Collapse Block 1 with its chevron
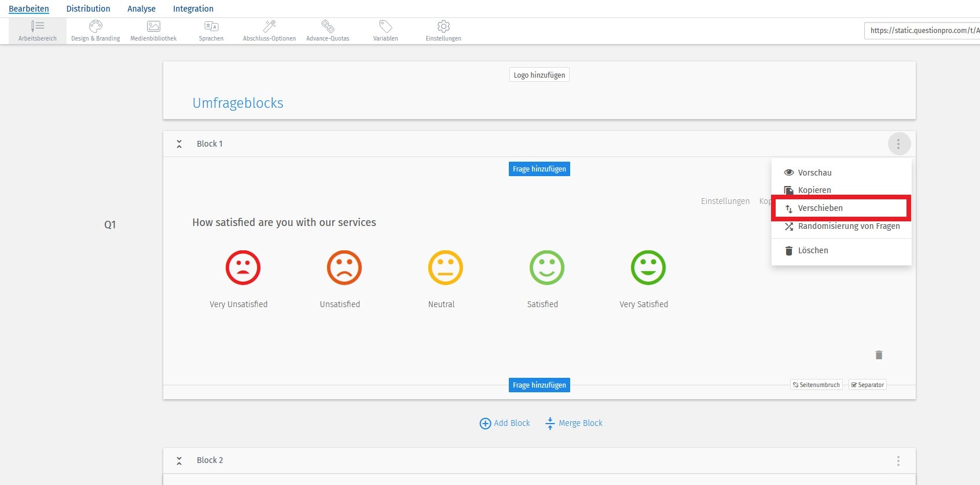This screenshot has height=485, width=980. coord(179,144)
